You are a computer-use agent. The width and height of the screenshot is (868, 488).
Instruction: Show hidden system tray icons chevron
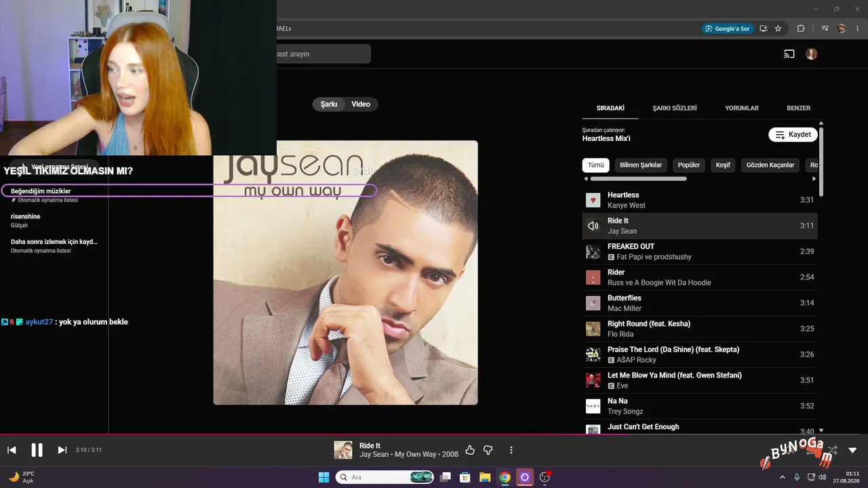point(783,477)
